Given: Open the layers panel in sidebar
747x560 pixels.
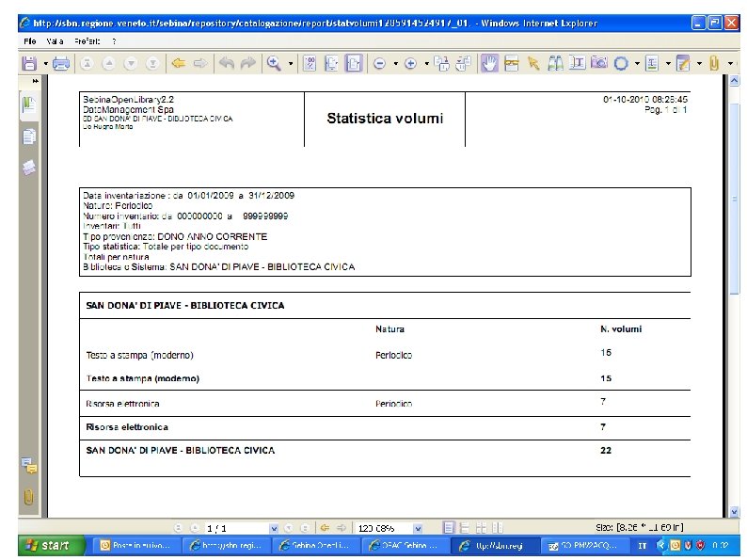Looking at the screenshot, I should click(x=29, y=168).
